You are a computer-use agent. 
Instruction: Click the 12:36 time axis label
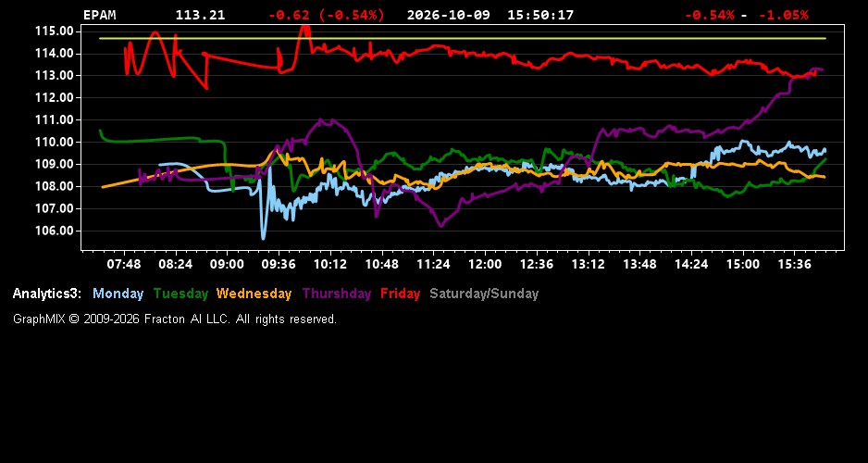(537, 264)
